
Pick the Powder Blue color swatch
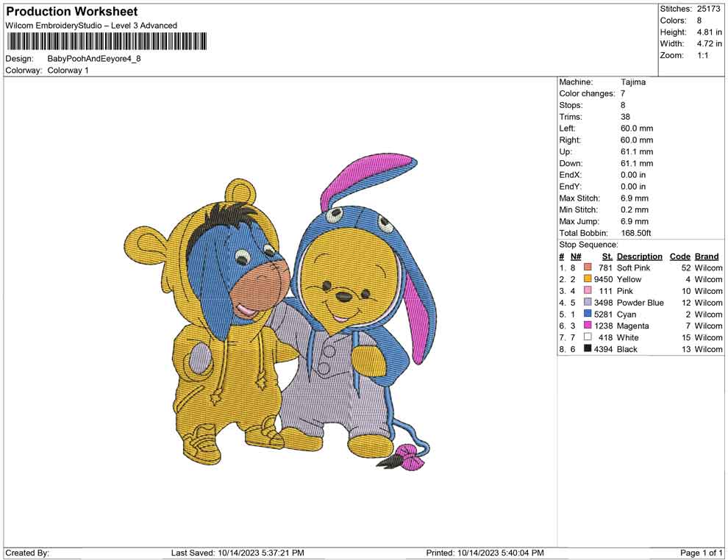pos(588,303)
